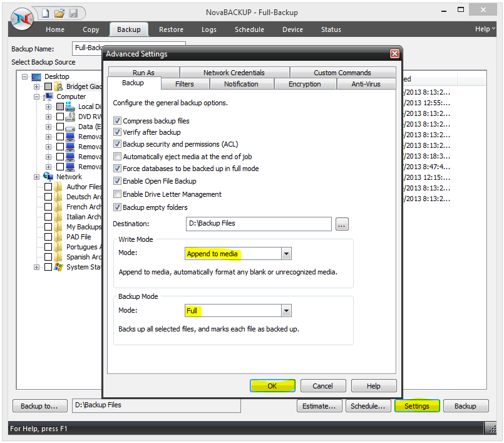Switch to the Notification tab
The height and width of the screenshot is (443, 504).
click(x=241, y=84)
